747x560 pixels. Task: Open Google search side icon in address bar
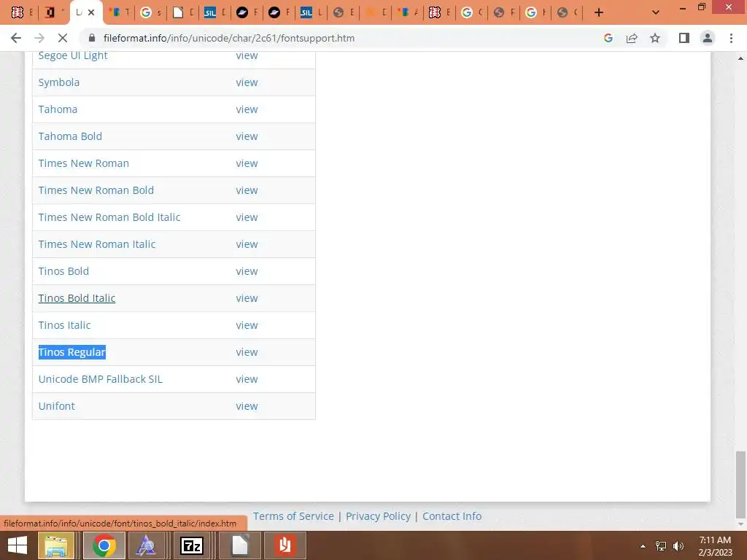(608, 38)
